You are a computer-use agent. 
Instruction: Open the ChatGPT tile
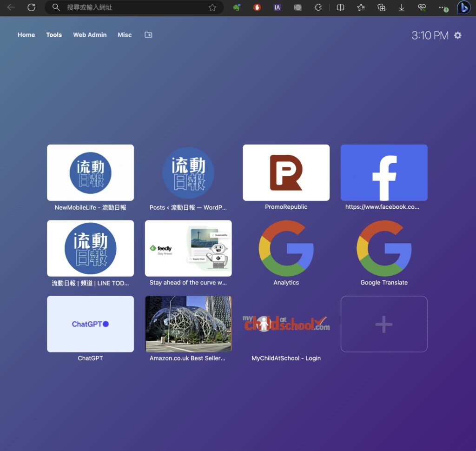[x=91, y=324]
